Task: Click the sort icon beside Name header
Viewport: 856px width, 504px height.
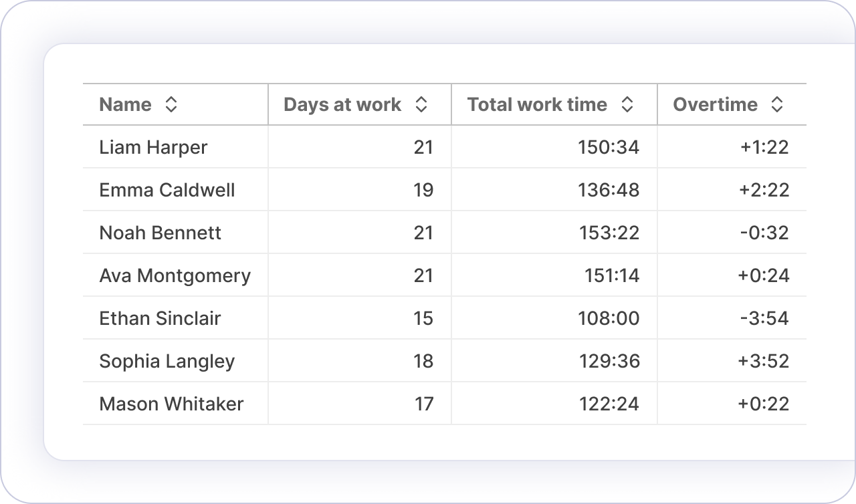Action: [171, 104]
